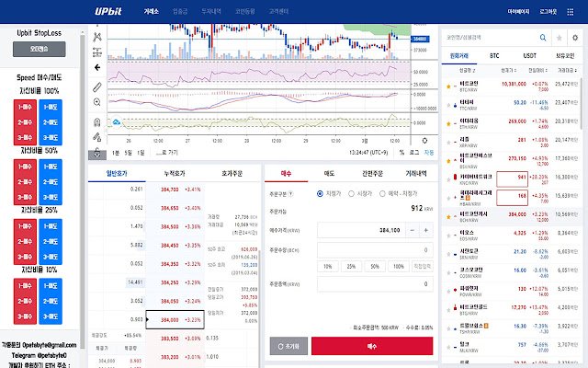
Task: Select the pattern drawing tool in chart toolbar
Action: click(97, 37)
